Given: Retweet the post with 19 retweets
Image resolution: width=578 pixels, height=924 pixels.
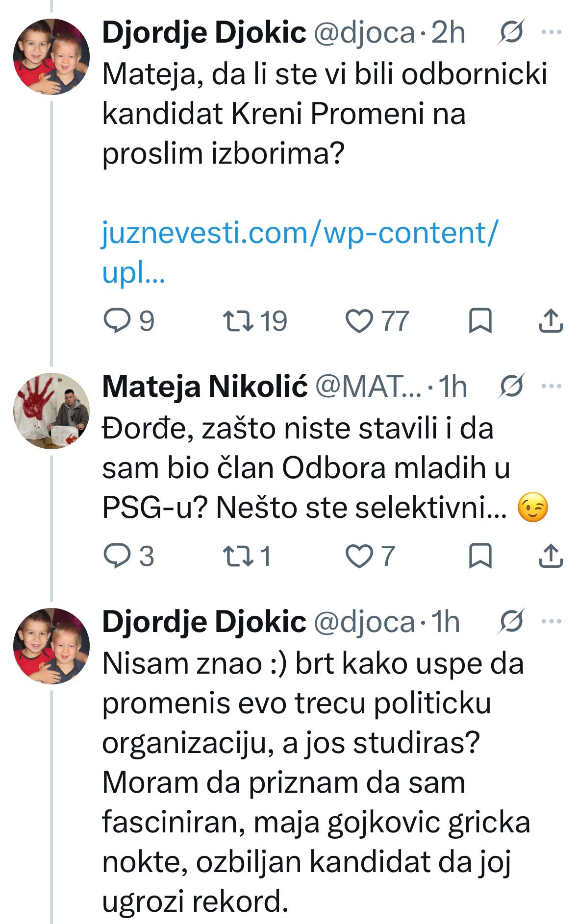Looking at the screenshot, I should 255,321.
